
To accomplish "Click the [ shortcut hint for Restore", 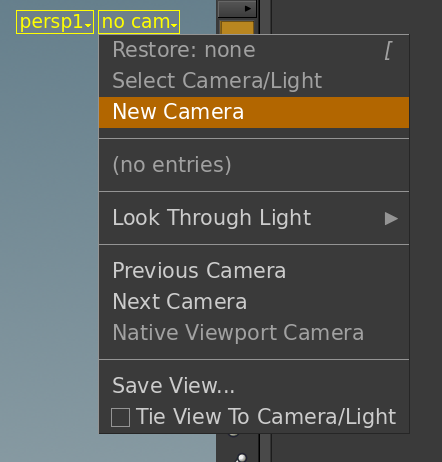I will [x=388, y=51].
